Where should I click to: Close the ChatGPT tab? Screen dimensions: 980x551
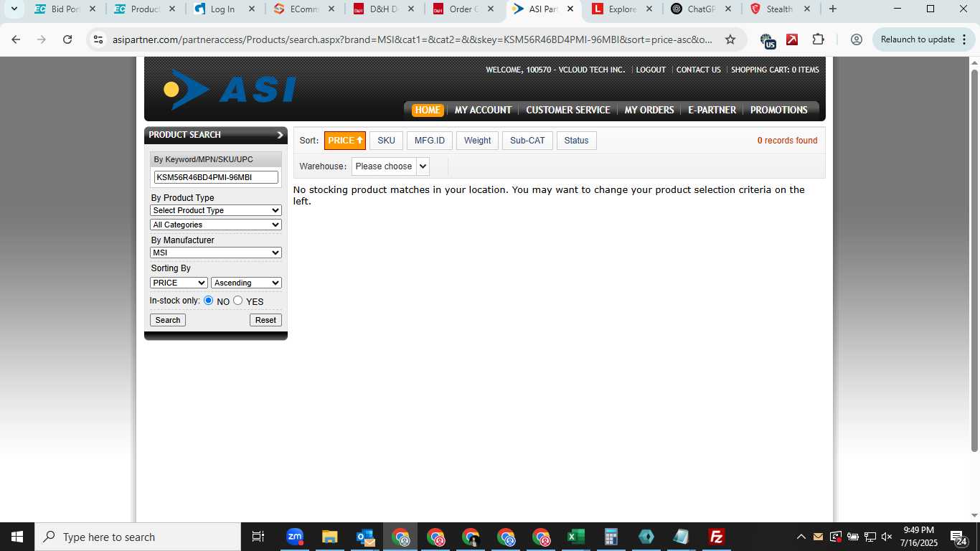[x=727, y=9]
